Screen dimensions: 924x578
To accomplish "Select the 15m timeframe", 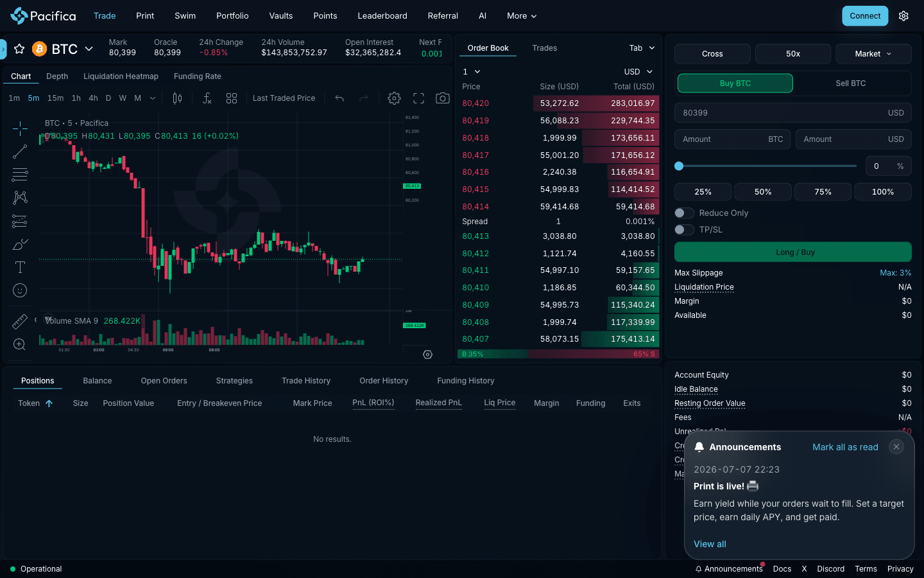I will coord(56,98).
